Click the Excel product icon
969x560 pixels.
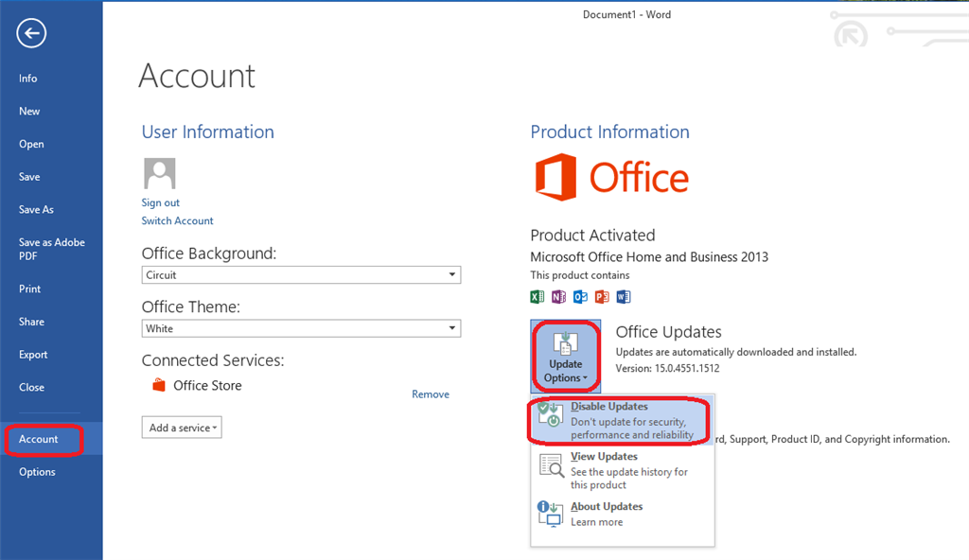(x=537, y=297)
